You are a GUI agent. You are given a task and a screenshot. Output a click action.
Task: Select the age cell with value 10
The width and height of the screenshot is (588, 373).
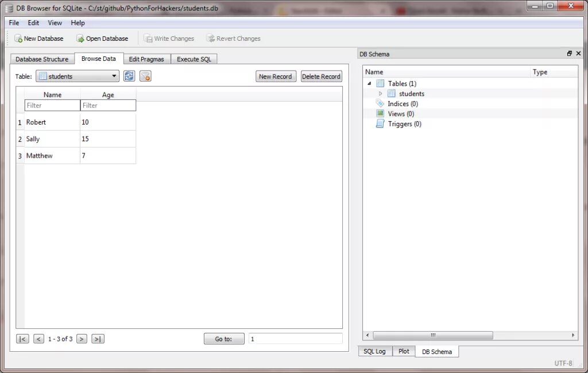pyautogui.click(x=108, y=122)
